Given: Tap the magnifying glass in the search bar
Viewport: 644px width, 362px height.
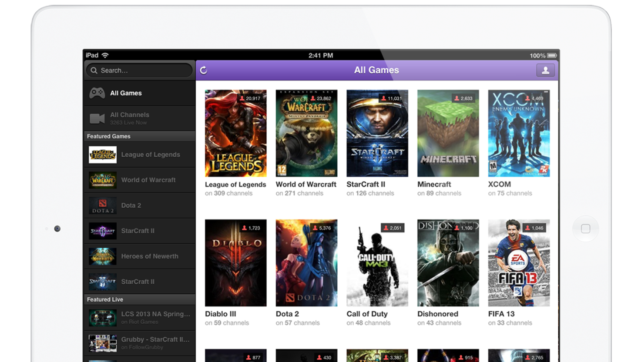Looking at the screenshot, I should click(94, 70).
